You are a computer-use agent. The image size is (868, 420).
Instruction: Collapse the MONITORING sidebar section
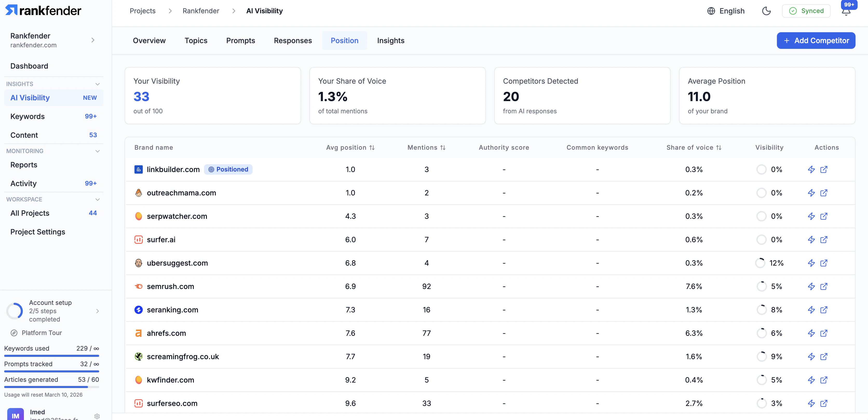click(x=97, y=151)
